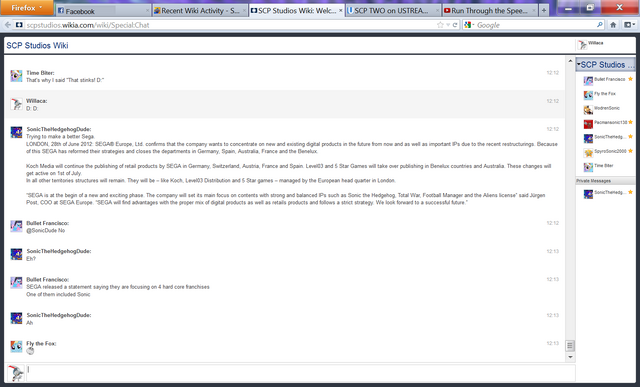Bookmark this page with the star
The height and width of the screenshot is (387, 640).
click(x=440, y=25)
